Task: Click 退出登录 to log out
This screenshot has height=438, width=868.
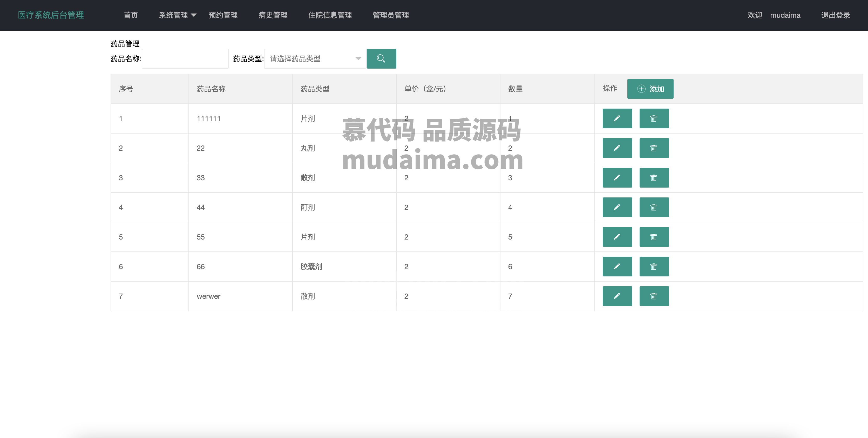Action: point(835,15)
